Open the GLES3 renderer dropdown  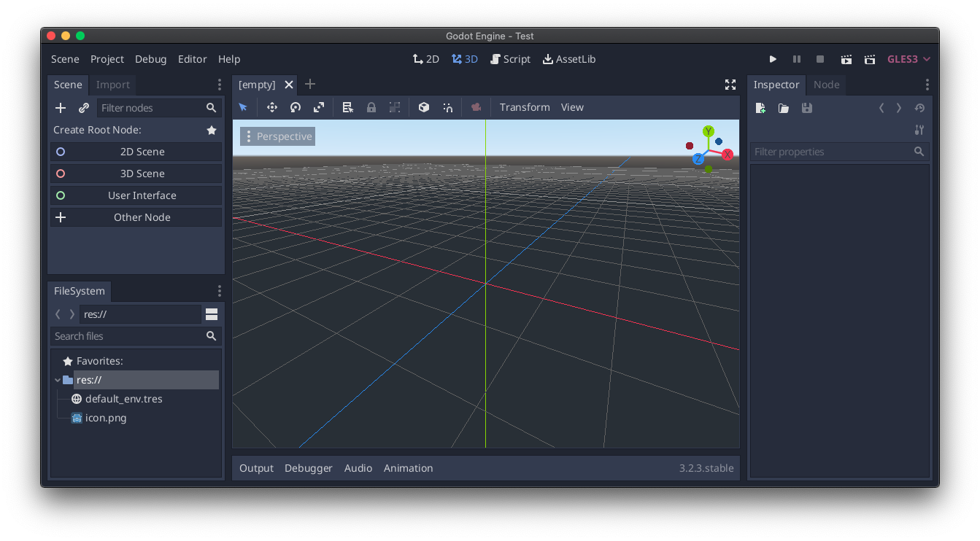(x=908, y=59)
